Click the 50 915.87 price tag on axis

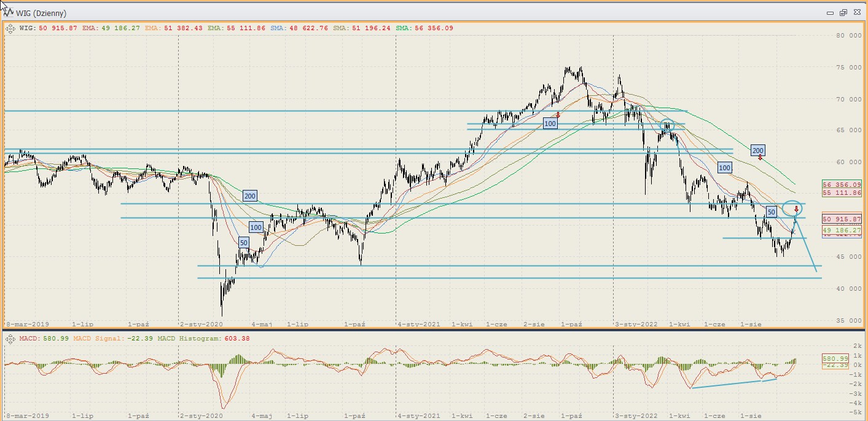(841, 219)
